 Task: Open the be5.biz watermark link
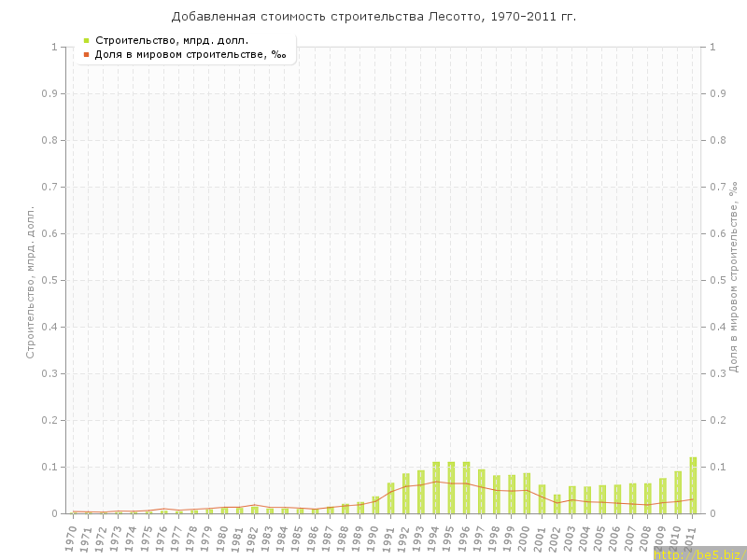click(699, 554)
